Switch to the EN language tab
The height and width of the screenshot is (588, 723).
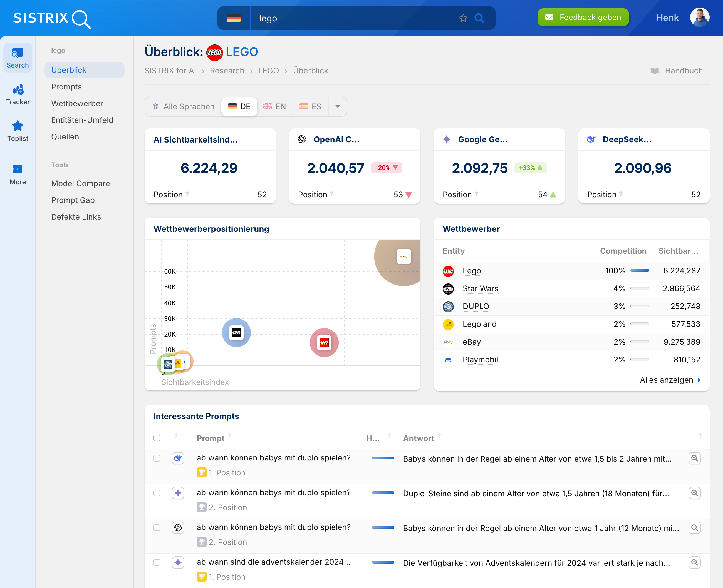pos(275,106)
